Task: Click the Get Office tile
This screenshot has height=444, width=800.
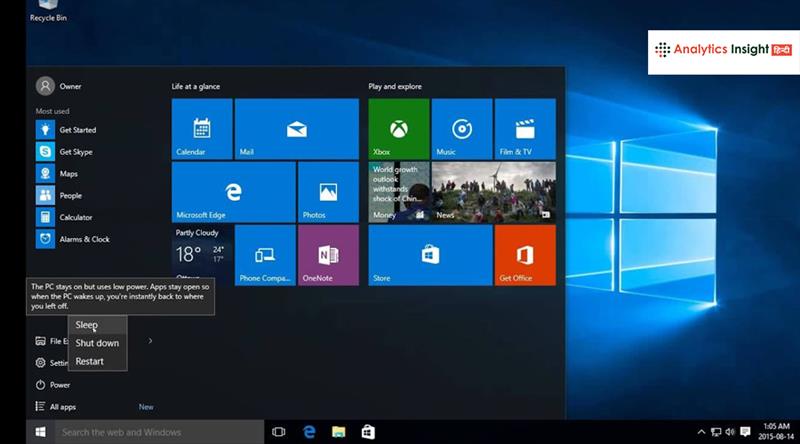Action: click(525, 255)
